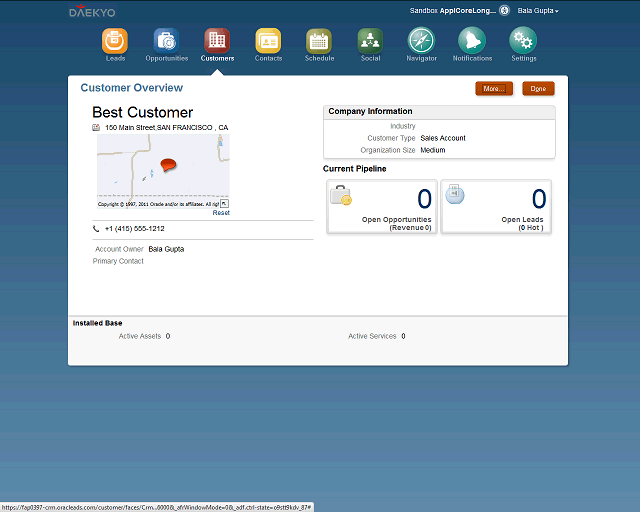Select the Customers building icon
The height and width of the screenshot is (512, 640).
tap(217, 40)
